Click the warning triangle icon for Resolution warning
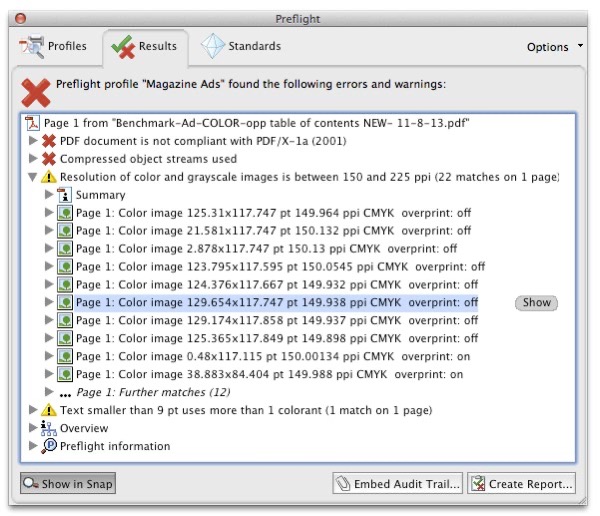The height and width of the screenshot is (516, 600). [49, 177]
